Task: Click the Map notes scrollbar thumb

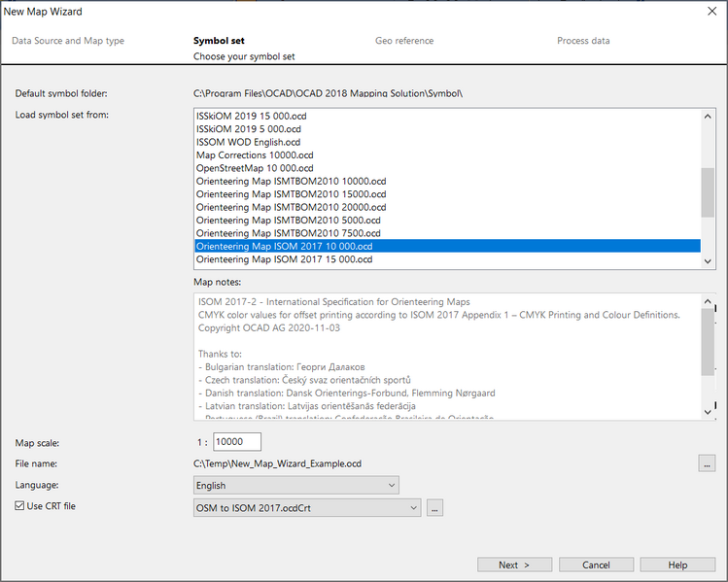Action: 708,342
